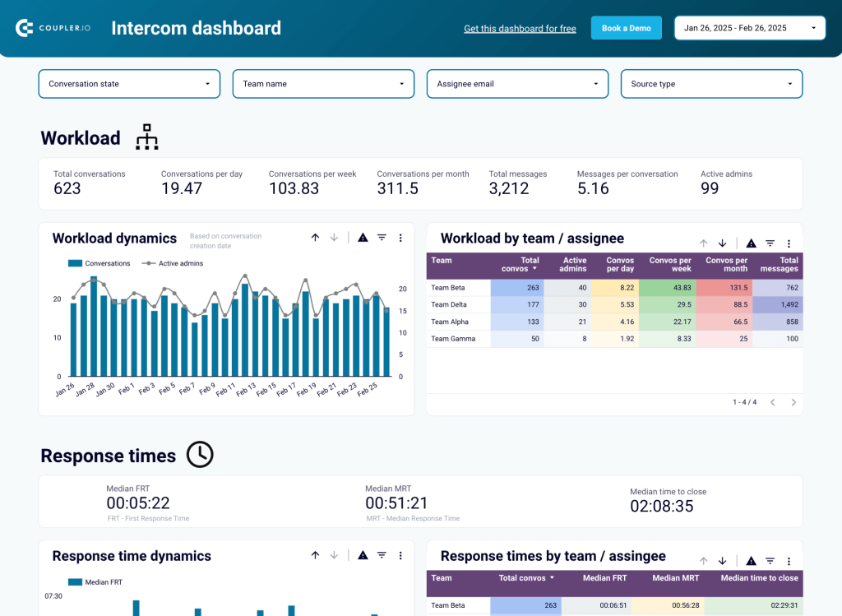The image size is (842, 616).
Task: Sort by the Convos per week column header
Action: click(x=670, y=264)
